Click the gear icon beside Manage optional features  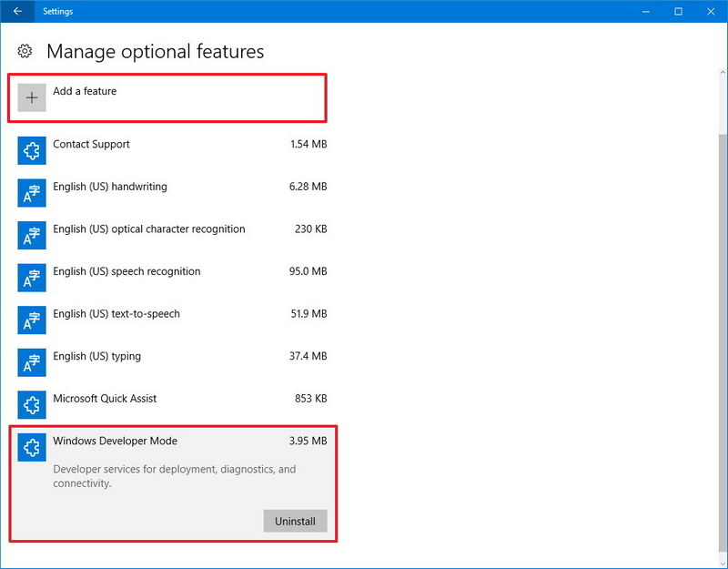tap(25, 52)
